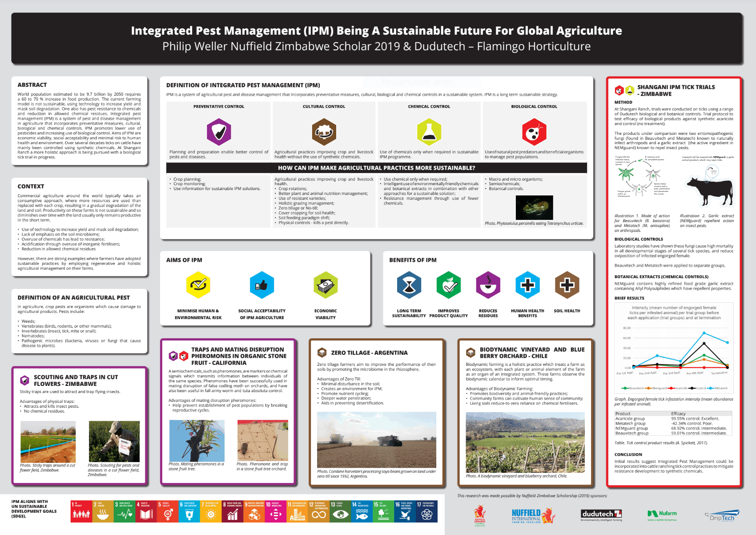The width and height of the screenshot is (756, 535).
Task: Click the red Biological Control icon
Action: (534, 132)
